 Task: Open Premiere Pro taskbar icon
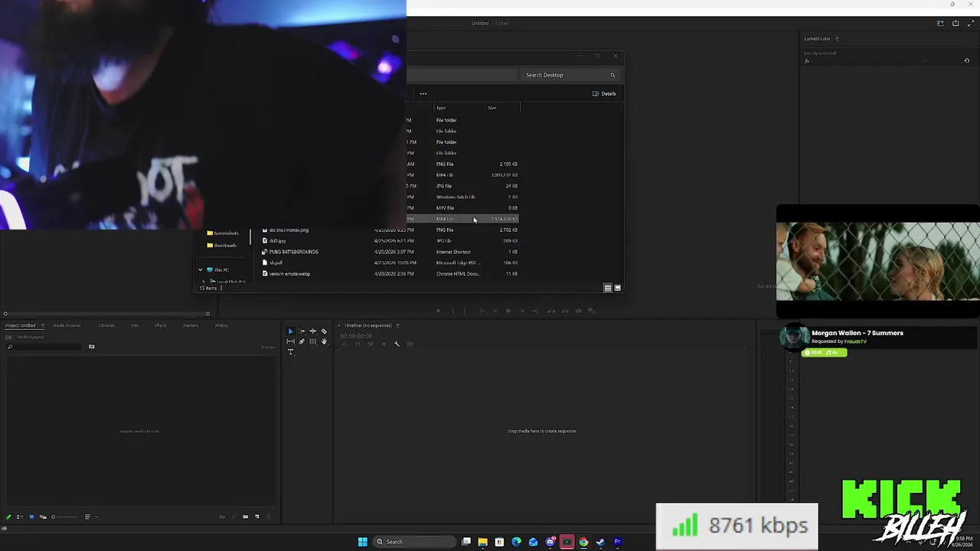point(617,542)
